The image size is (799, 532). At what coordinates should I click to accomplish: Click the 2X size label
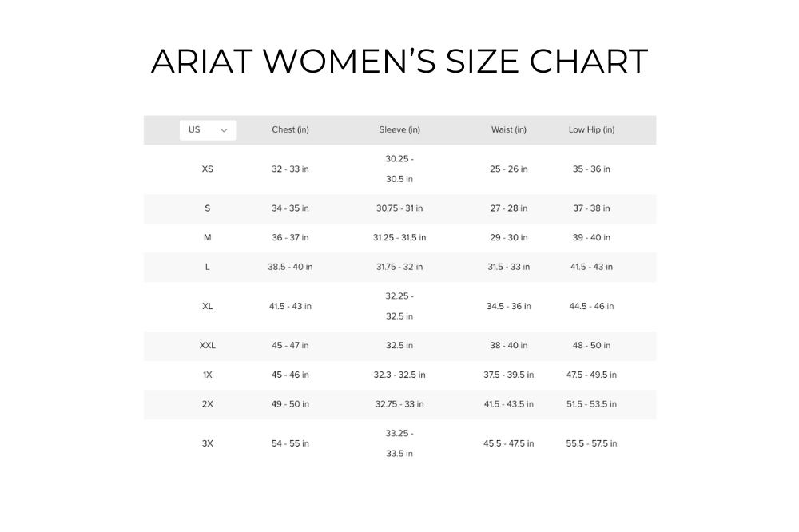point(207,404)
